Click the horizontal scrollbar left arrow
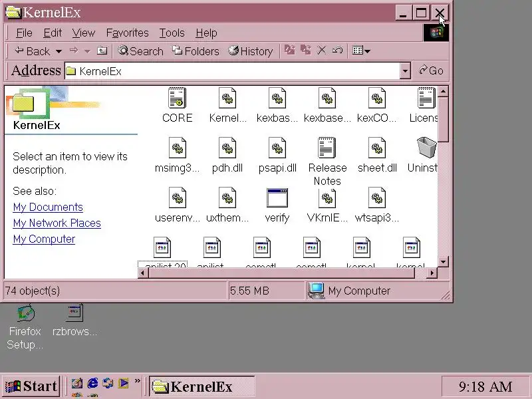Image resolution: width=532 pixels, height=399 pixels. 143,273
